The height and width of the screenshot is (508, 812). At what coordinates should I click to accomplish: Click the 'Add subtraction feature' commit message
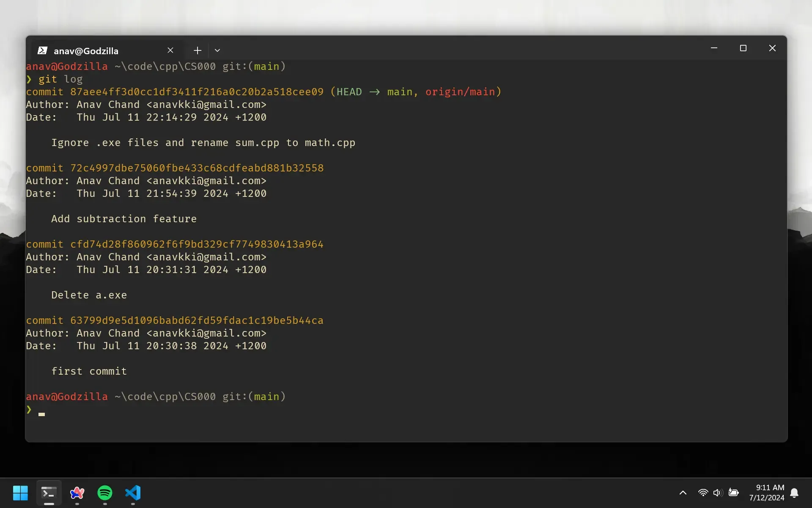[x=124, y=219]
